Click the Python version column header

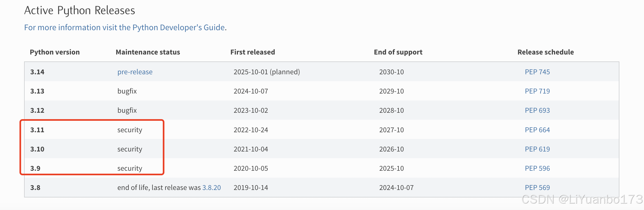point(55,52)
